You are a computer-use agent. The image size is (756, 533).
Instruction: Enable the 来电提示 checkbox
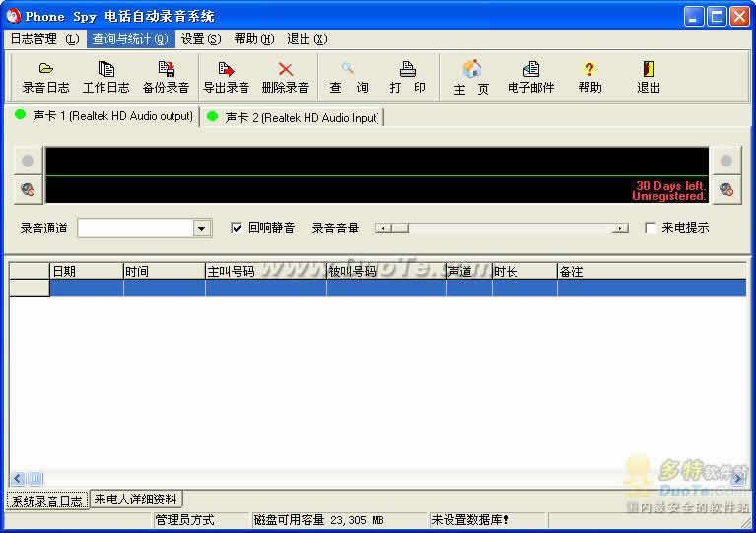coord(651,228)
